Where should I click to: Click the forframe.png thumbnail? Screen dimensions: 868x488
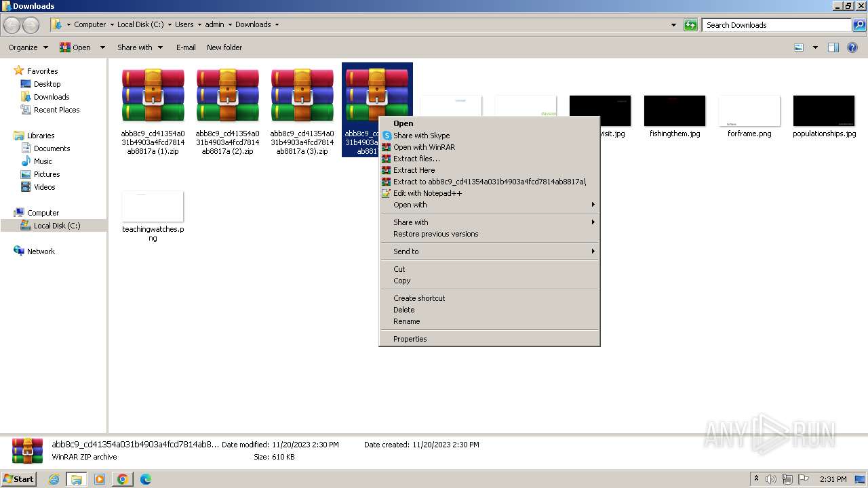[x=749, y=110]
